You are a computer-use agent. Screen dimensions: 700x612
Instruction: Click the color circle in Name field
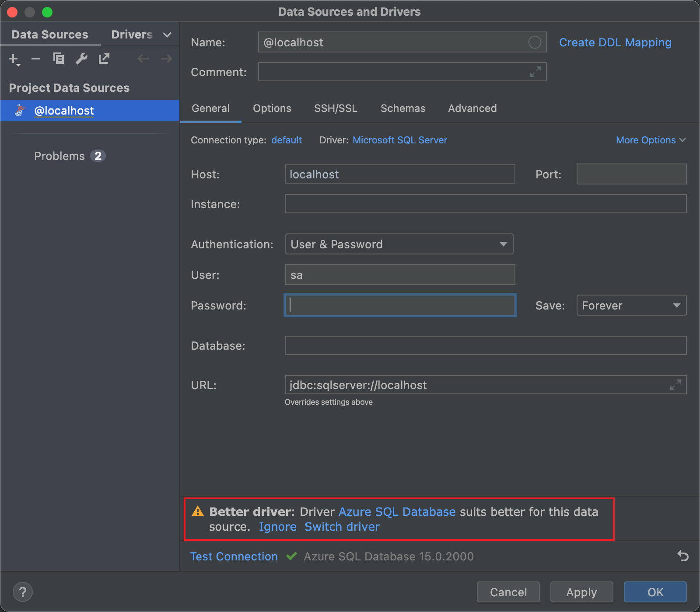(535, 42)
